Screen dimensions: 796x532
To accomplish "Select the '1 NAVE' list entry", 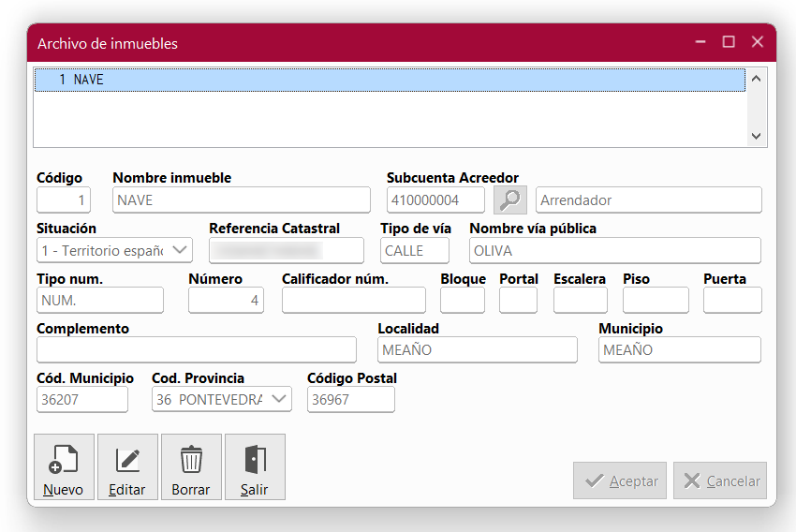I will 390,80.
